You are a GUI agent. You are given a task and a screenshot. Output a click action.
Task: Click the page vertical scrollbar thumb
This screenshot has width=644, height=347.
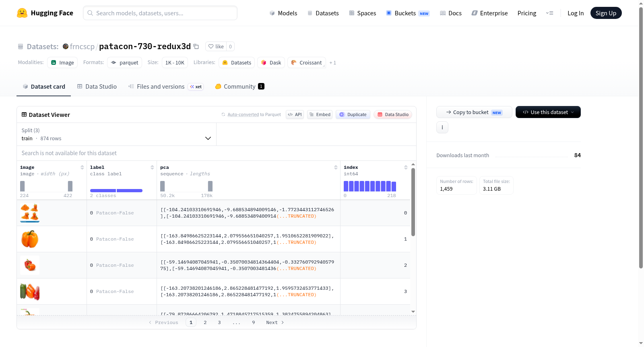pos(641,138)
